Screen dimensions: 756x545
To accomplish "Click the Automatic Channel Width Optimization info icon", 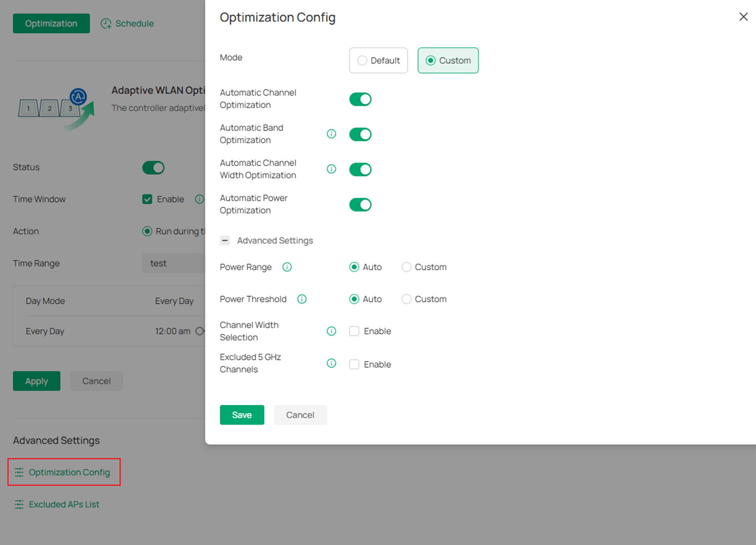I will [331, 169].
